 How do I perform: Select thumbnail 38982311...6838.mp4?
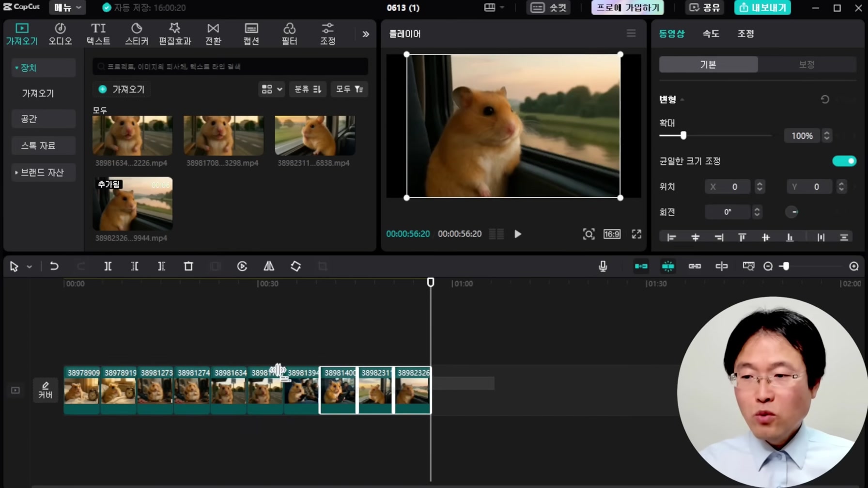pyautogui.click(x=315, y=136)
